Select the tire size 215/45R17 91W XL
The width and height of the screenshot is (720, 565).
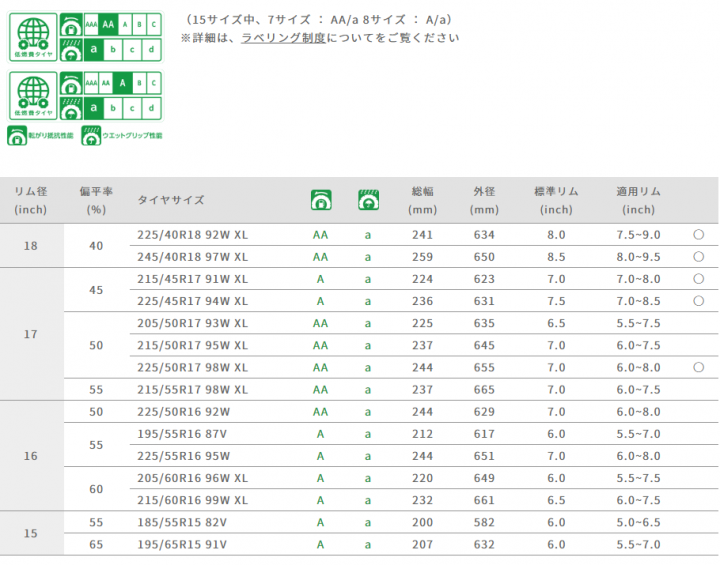tap(192, 279)
